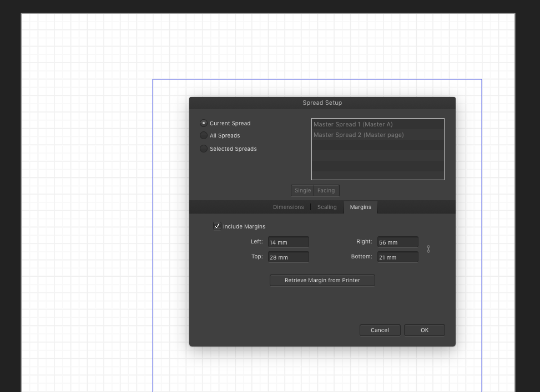
Task: Select Master Spread 2 (Master page) row
Action: click(x=378, y=135)
